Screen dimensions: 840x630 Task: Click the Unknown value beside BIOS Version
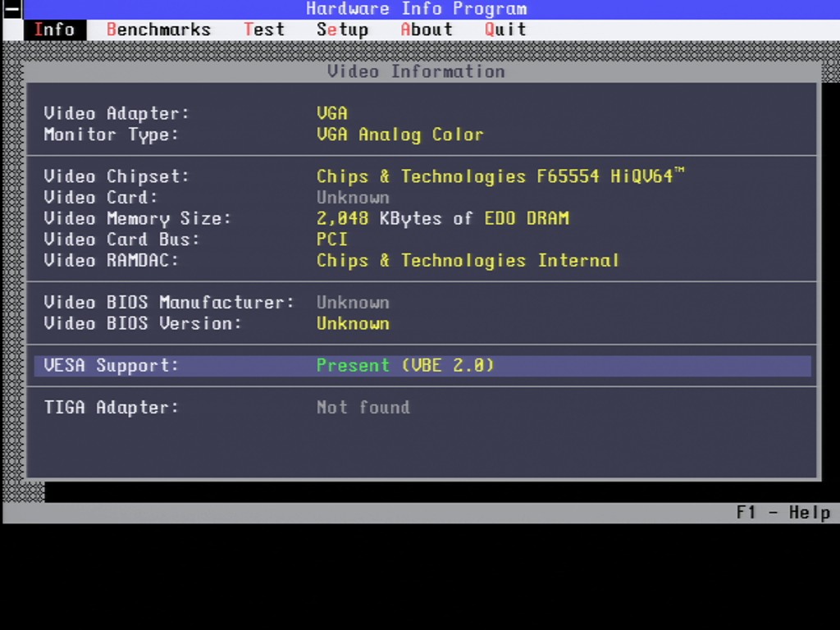[x=353, y=323]
